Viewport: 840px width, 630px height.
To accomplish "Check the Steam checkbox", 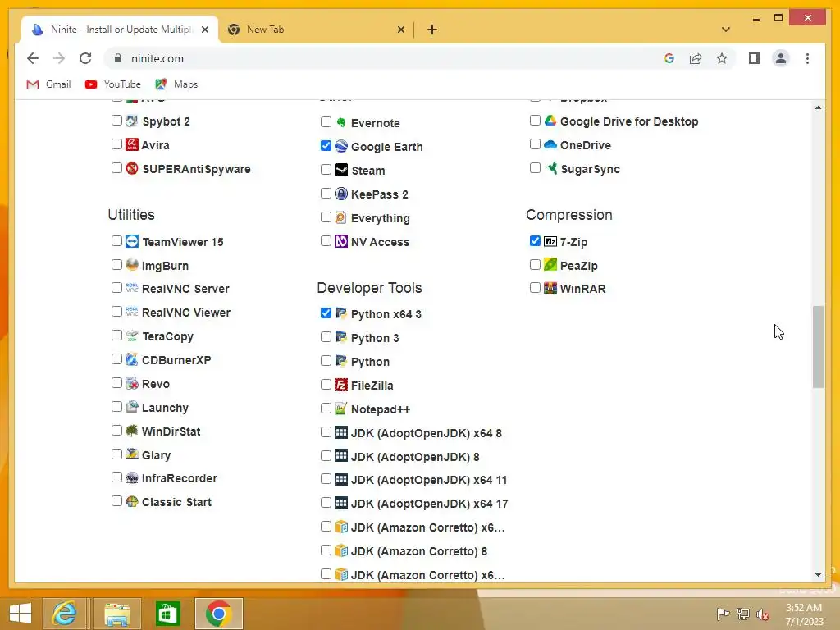I will [326, 169].
